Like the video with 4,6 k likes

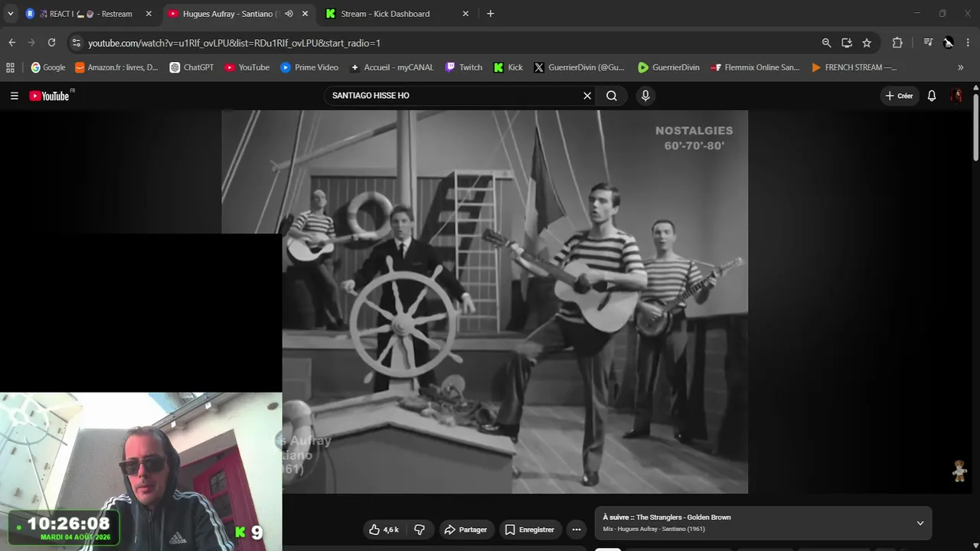[384, 530]
